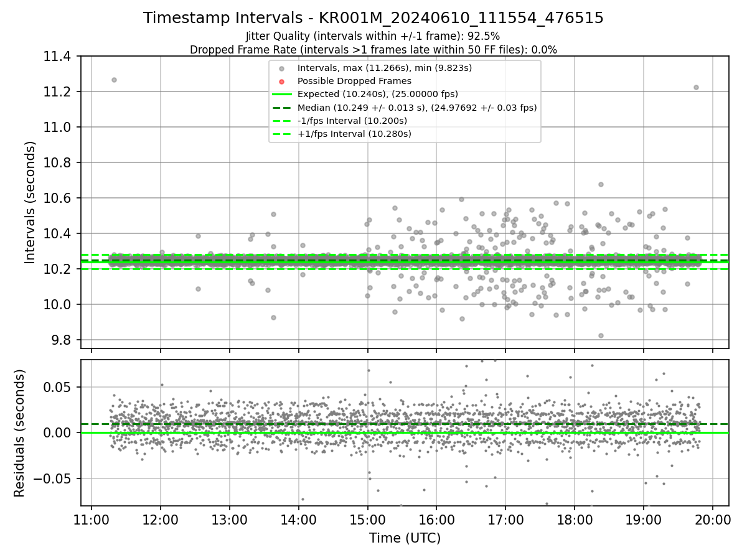Click the 10.8 tick on the intervals axis

[59, 163]
